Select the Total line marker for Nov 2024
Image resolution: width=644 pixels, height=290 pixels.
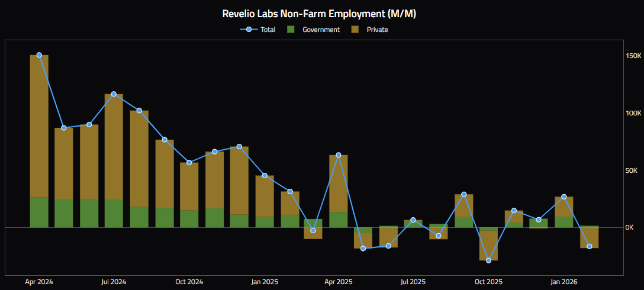[214, 152]
